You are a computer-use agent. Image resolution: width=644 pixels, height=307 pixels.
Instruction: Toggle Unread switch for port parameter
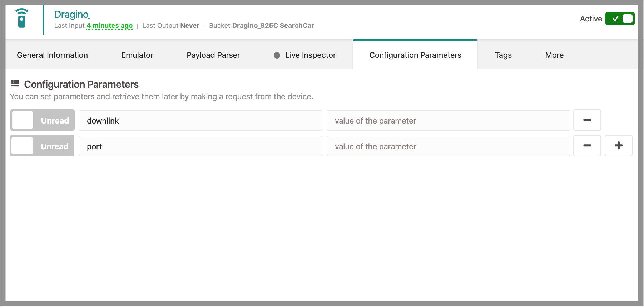(x=42, y=146)
